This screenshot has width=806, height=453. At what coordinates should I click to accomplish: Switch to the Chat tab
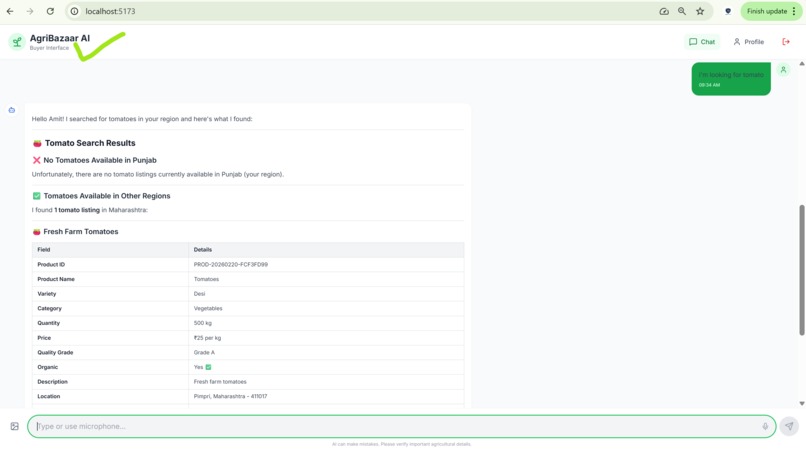point(702,42)
